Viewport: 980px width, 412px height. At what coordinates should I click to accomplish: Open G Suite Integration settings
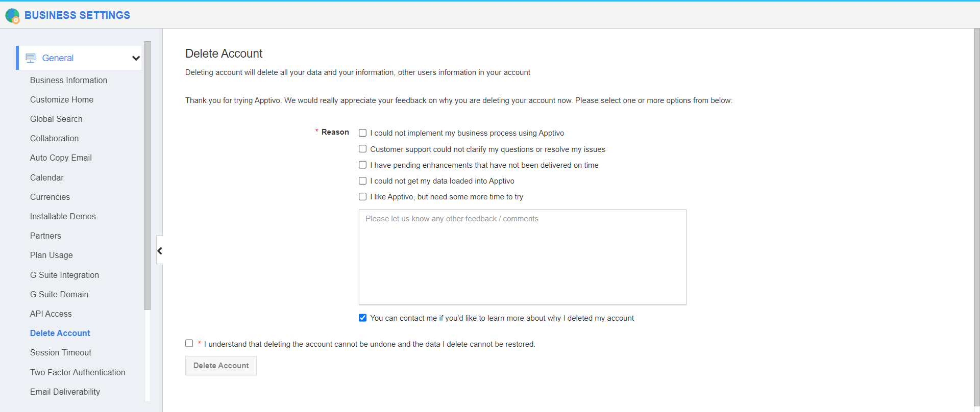(64, 275)
